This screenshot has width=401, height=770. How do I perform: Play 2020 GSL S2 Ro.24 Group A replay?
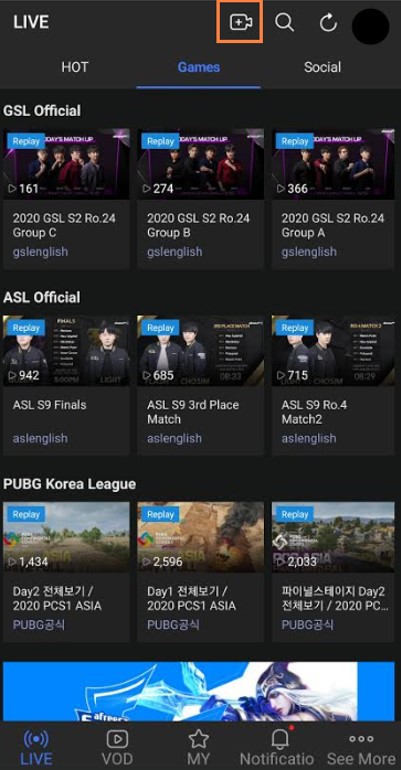click(333, 164)
